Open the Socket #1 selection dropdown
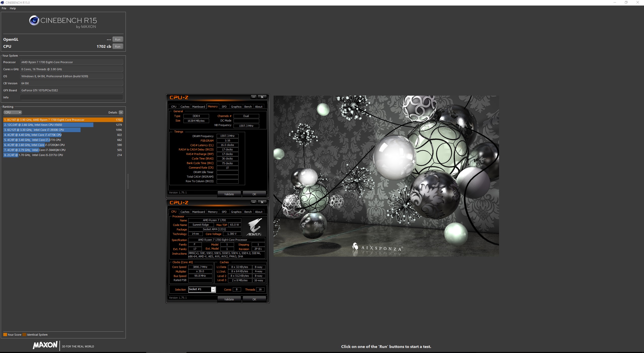The image size is (644, 353). (x=202, y=289)
